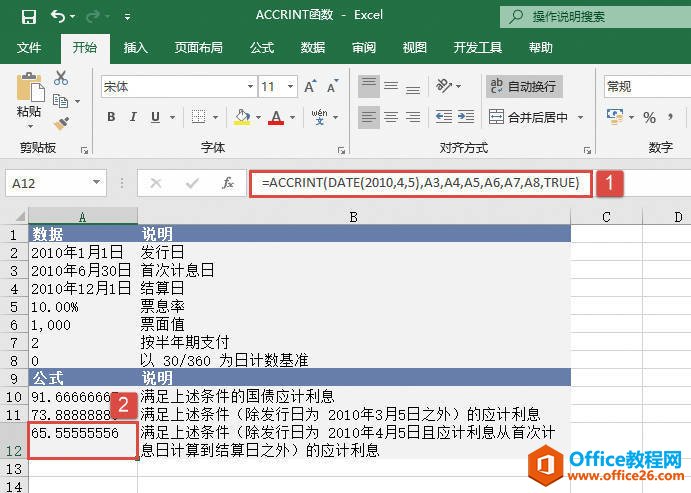691x493 pixels.
Task: Open the 剪贴板 group dialog launcher
Action: click(x=84, y=150)
